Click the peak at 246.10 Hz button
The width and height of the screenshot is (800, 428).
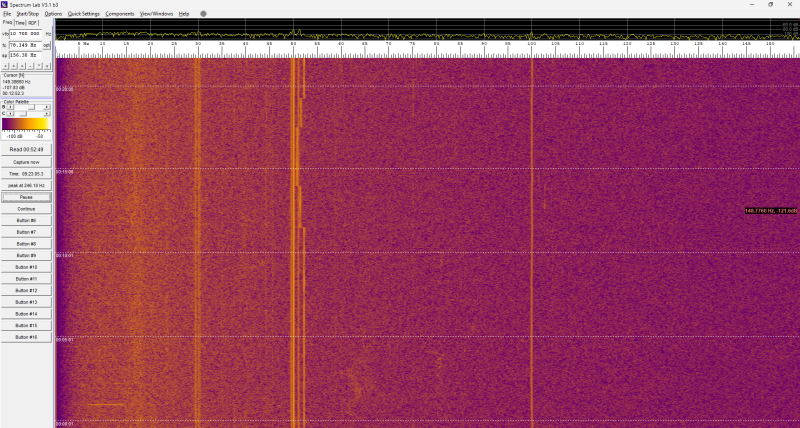point(26,186)
